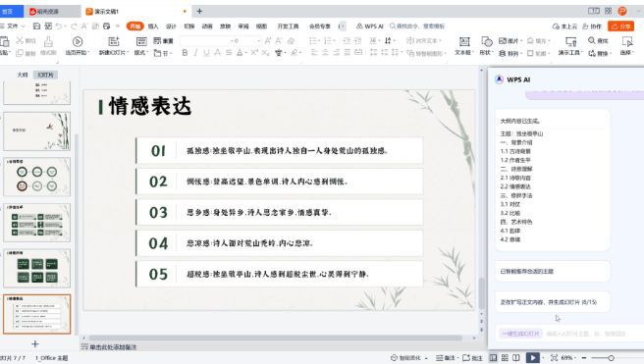Toggle superscript X² formatting

point(254,53)
